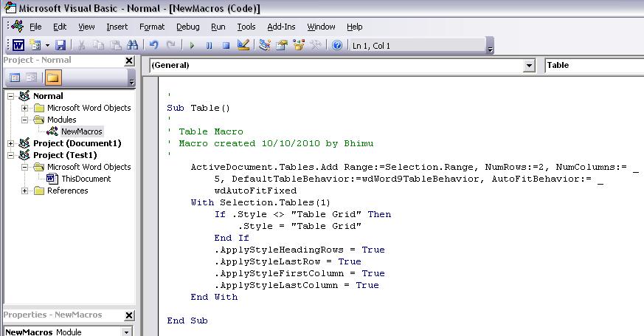Click the Project toolbar overflow arrow
This screenshot has height=336, width=644.
[x=131, y=78]
